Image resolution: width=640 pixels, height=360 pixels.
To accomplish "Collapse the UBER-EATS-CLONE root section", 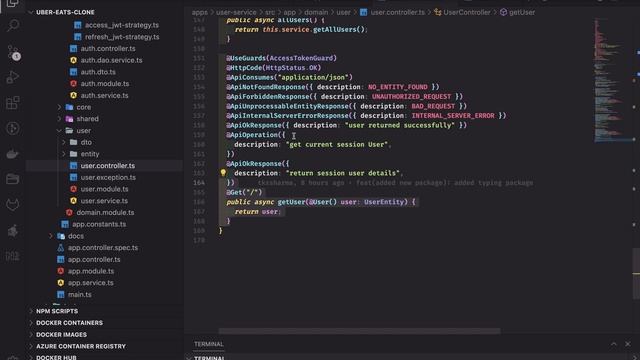I will [x=65, y=12].
